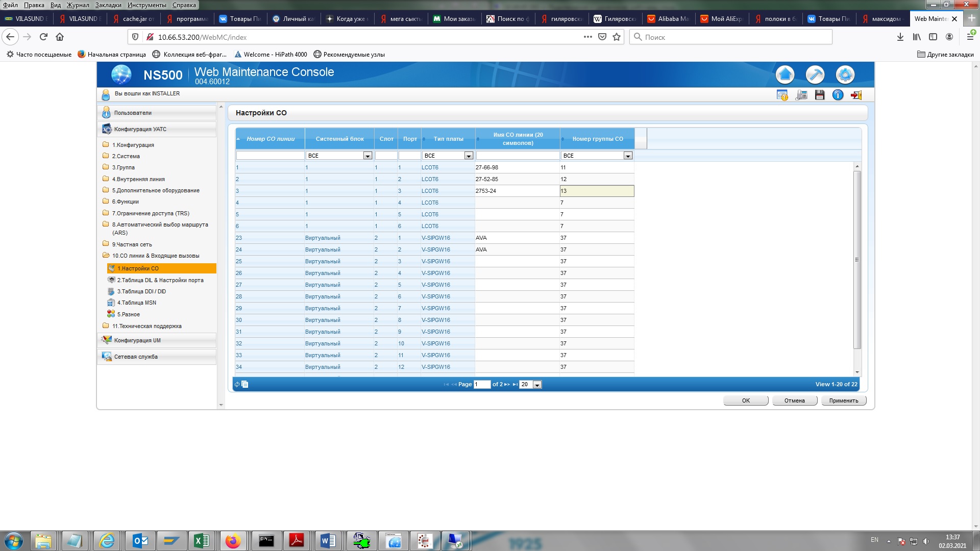Click the OK button

point(746,400)
